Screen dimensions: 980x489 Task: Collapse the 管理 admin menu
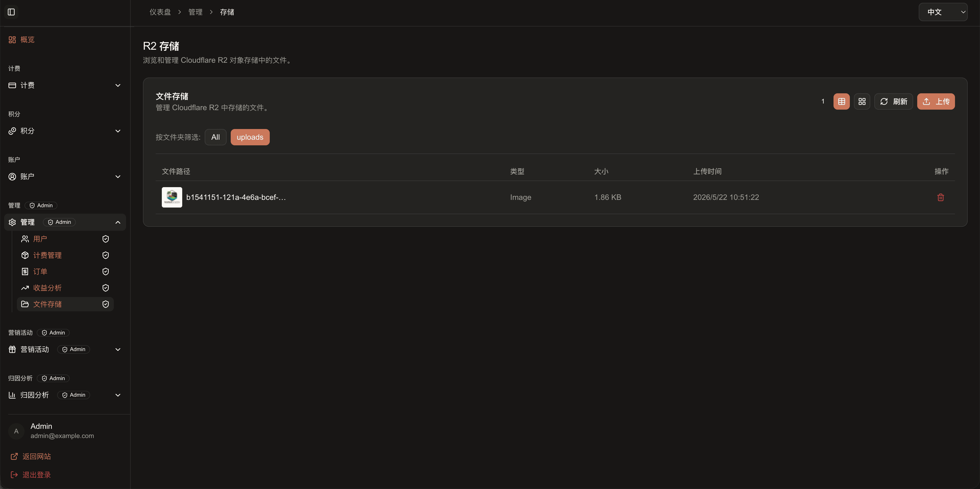(65, 222)
